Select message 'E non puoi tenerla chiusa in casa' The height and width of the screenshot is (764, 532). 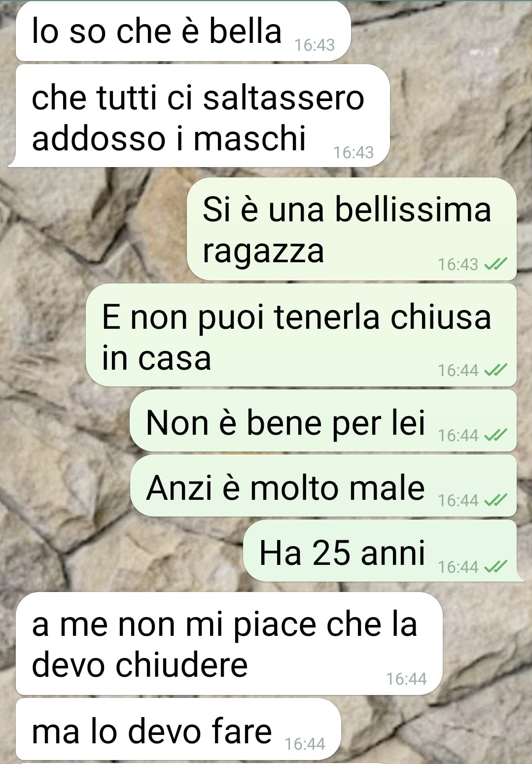click(301, 335)
